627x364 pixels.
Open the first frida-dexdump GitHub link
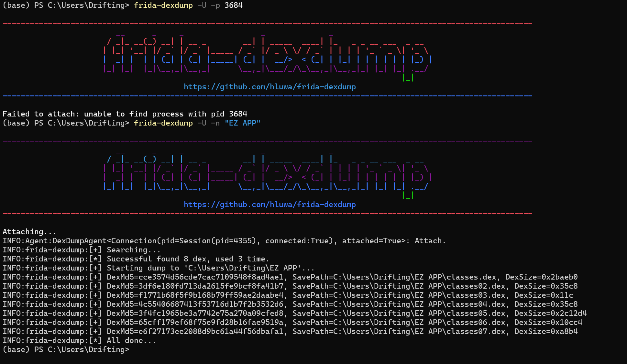(269, 87)
